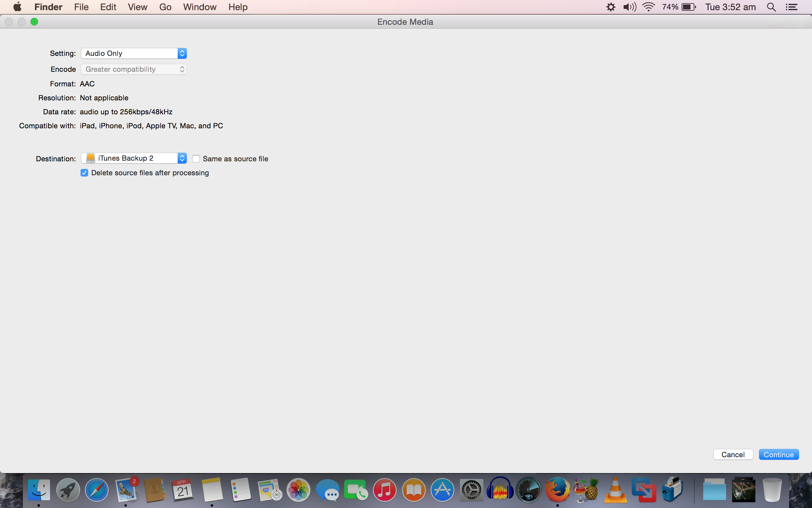This screenshot has width=812, height=508.
Task: Open the Help menu
Action: coord(238,7)
